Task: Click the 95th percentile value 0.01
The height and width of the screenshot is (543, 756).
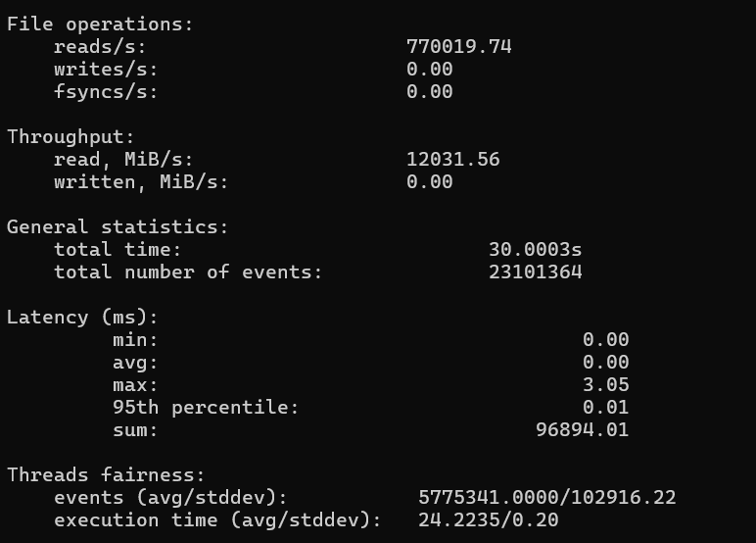Action: [605, 408]
